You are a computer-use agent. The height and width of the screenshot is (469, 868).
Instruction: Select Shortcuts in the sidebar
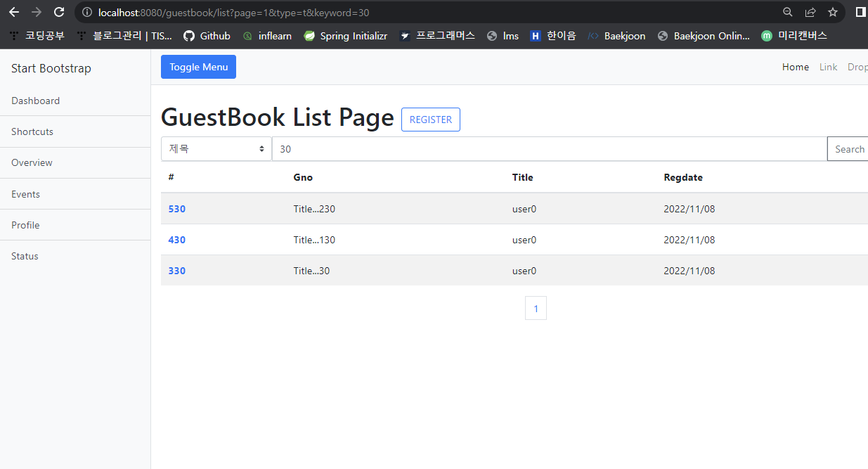[x=75, y=131]
